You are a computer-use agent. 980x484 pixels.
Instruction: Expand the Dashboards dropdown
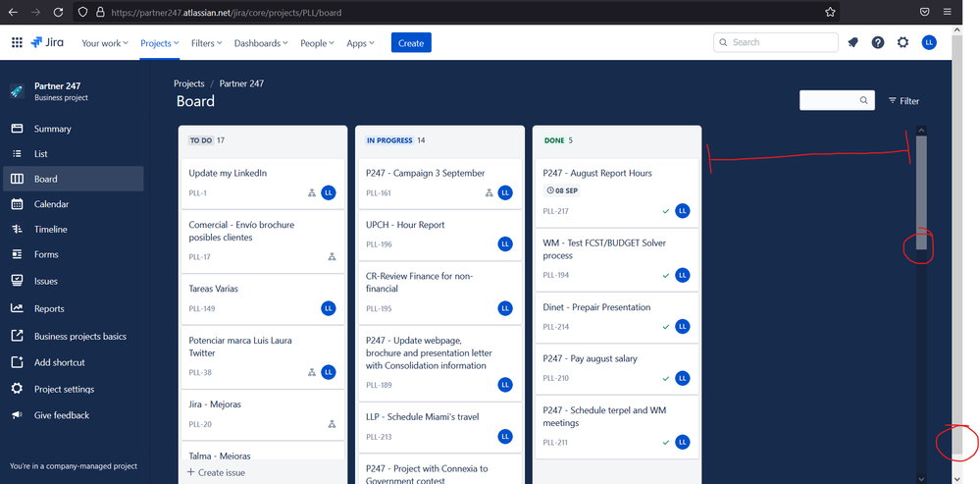[261, 43]
